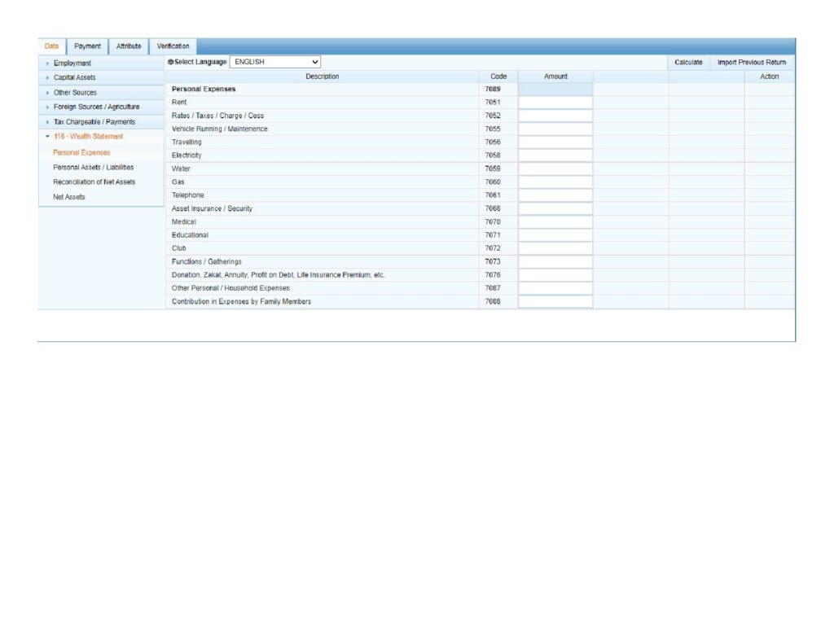Image resolution: width=834 pixels, height=644 pixels.
Task: Expand the Other Sources section
Action: [74, 93]
